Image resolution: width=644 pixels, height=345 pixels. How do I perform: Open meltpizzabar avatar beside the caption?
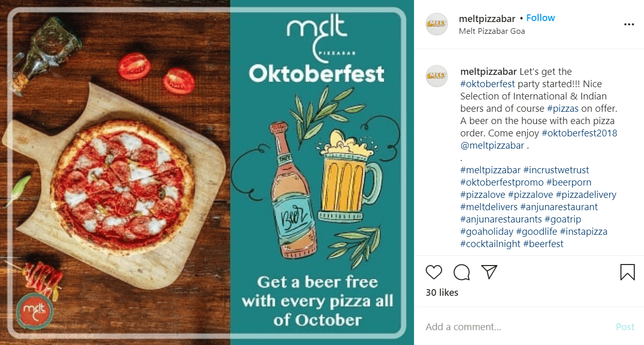click(437, 76)
